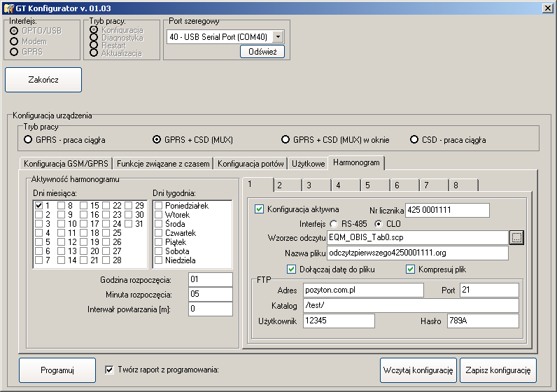Uncheck day 1 of month checkbox
Screen dimensions: 557x392
point(38,205)
